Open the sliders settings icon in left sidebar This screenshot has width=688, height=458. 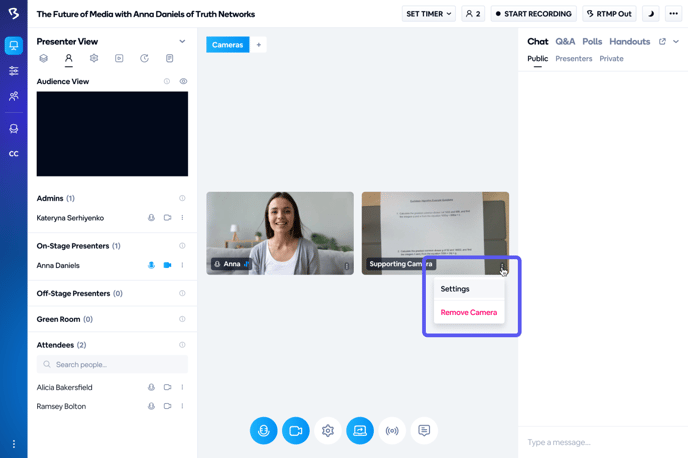coord(14,71)
